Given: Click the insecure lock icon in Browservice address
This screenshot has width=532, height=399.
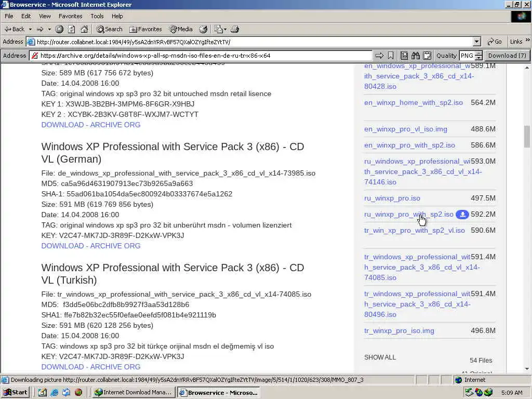Looking at the screenshot, I should click(35, 56).
